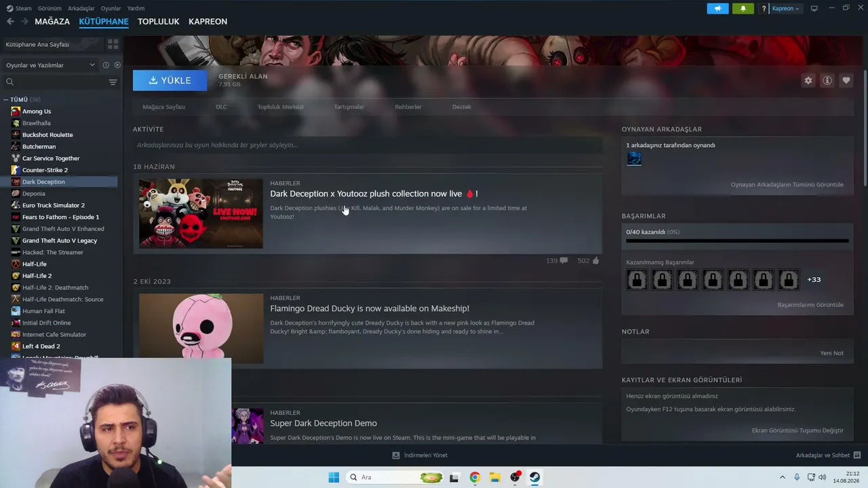Open İndirmeleri Yönet downloads manager
Screen dimensions: 868x488
click(x=420, y=455)
